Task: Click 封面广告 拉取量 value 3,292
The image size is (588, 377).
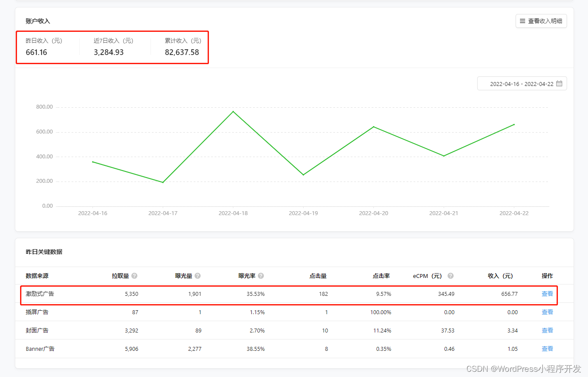Action: [131, 331]
